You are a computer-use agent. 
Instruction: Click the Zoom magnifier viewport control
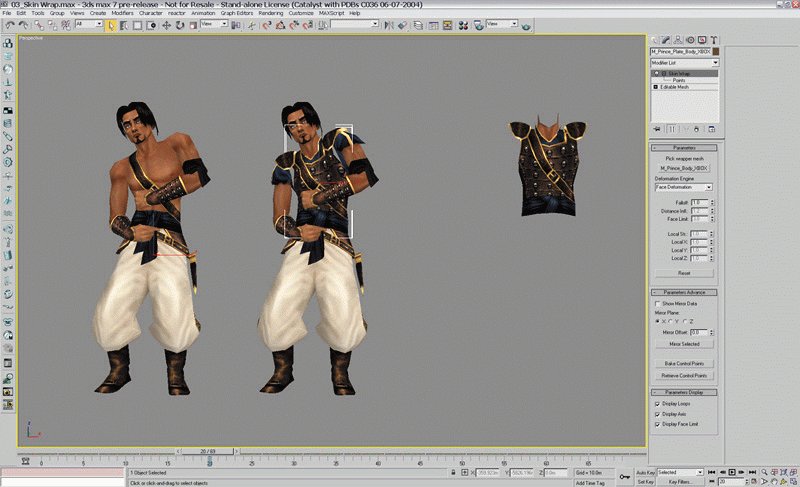tap(764, 472)
